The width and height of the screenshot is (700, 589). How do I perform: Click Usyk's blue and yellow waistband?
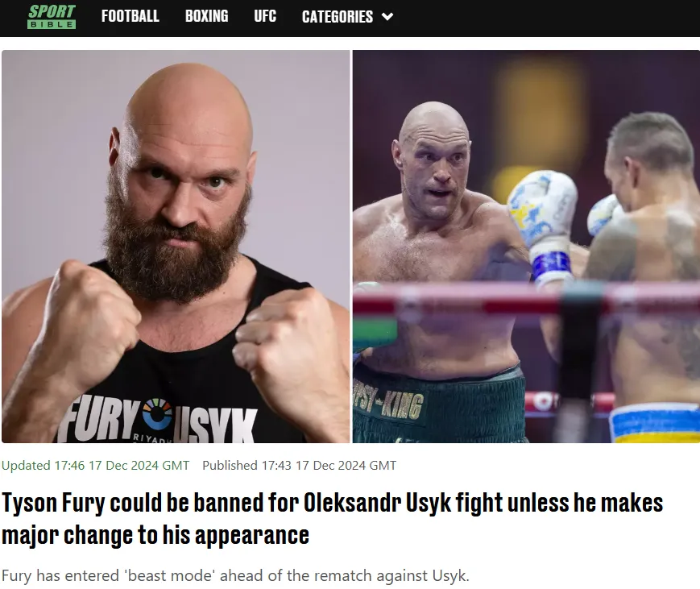(x=654, y=423)
